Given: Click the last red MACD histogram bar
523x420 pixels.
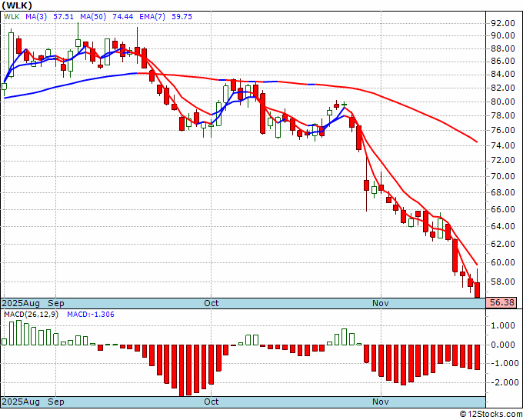Looking at the screenshot, I should coord(478,357).
